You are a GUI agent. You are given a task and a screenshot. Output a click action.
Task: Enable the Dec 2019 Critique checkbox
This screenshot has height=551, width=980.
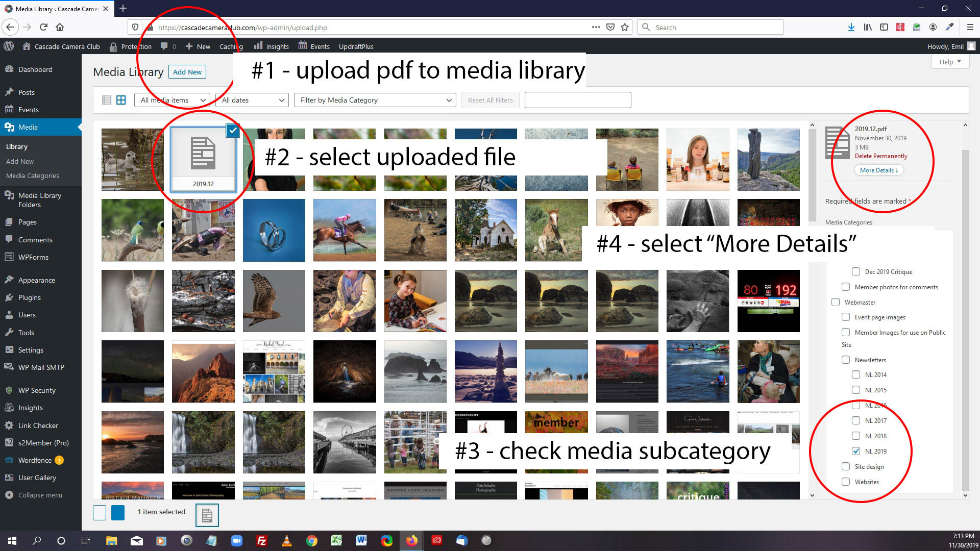coord(856,271)
